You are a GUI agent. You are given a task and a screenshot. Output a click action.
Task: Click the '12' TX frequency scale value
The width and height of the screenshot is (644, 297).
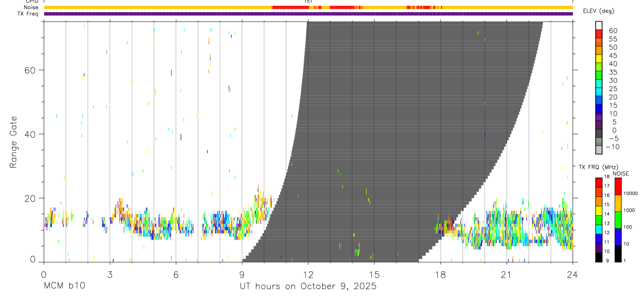click(x=607, y=233)
